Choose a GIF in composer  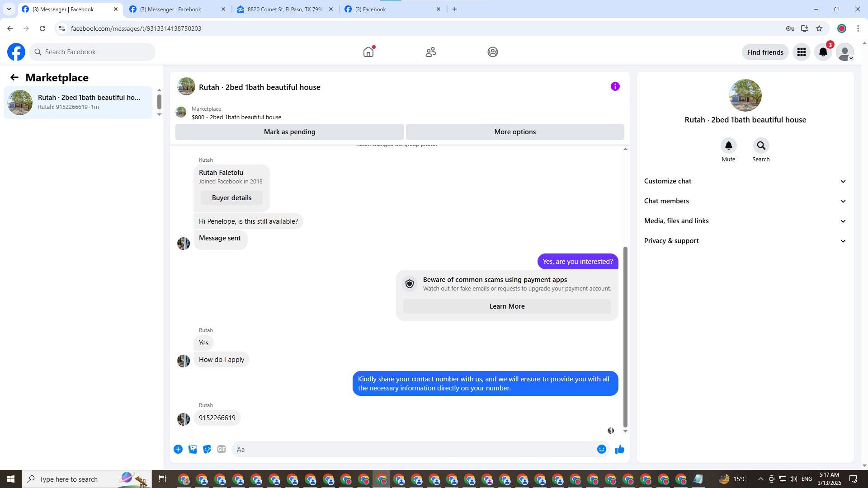pyautogui.click(x=222, y=449)
